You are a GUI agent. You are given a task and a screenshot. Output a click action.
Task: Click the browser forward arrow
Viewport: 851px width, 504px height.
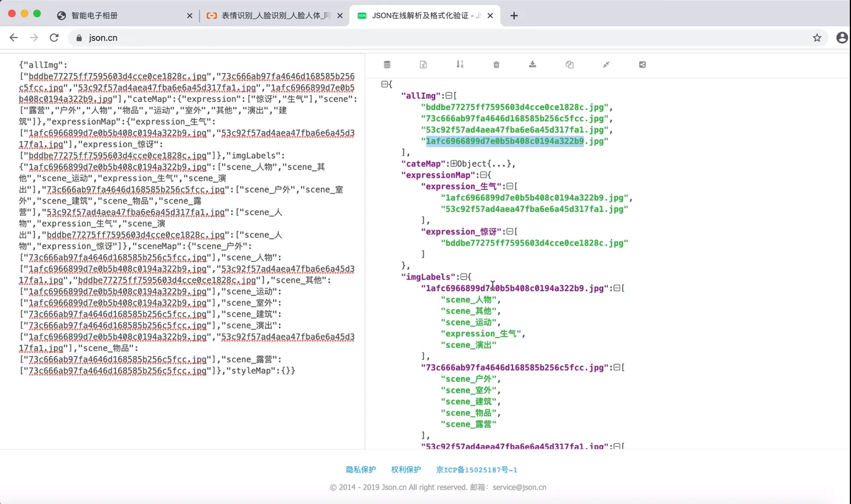tap(34, 38)
